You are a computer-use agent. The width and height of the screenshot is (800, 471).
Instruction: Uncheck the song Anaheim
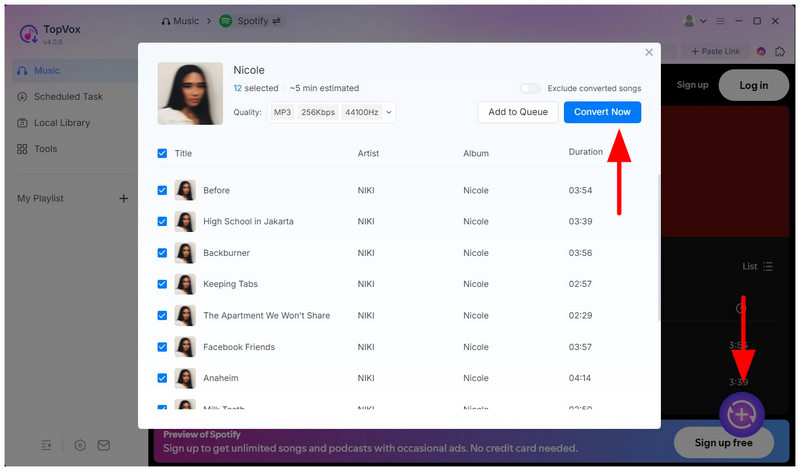click(162, 378)
